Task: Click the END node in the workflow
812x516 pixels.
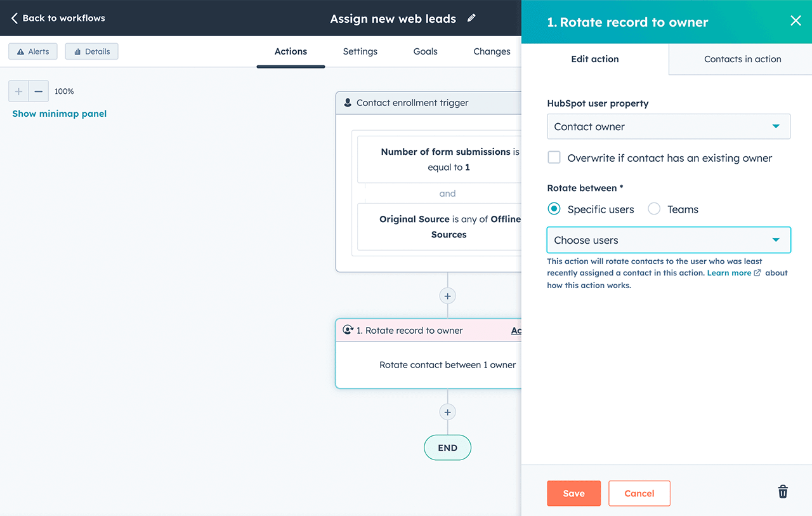Action: (x=447, y=447)
